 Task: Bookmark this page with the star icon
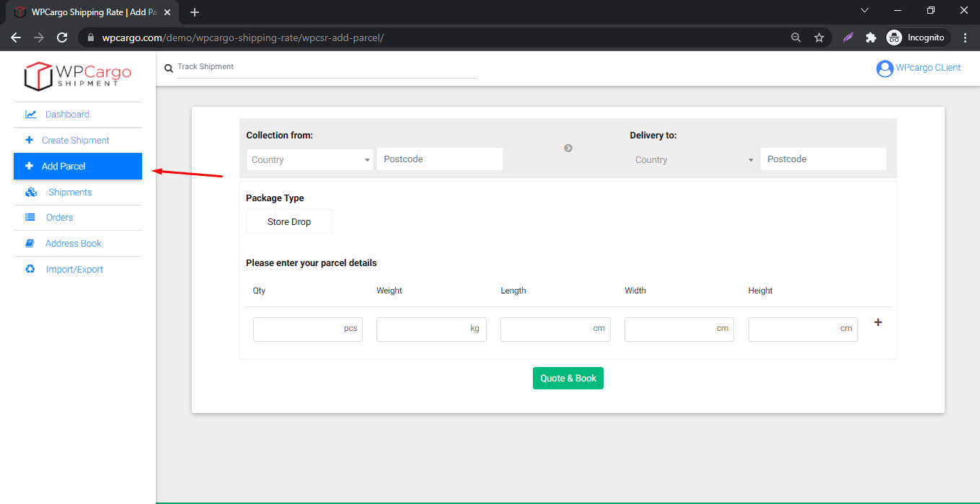pyautogui.click(x=819, y=37)
